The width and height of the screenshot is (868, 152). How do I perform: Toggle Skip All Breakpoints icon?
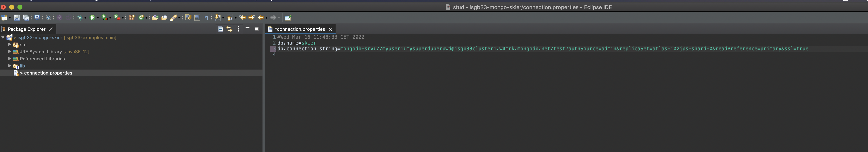[x=49, y=18]
